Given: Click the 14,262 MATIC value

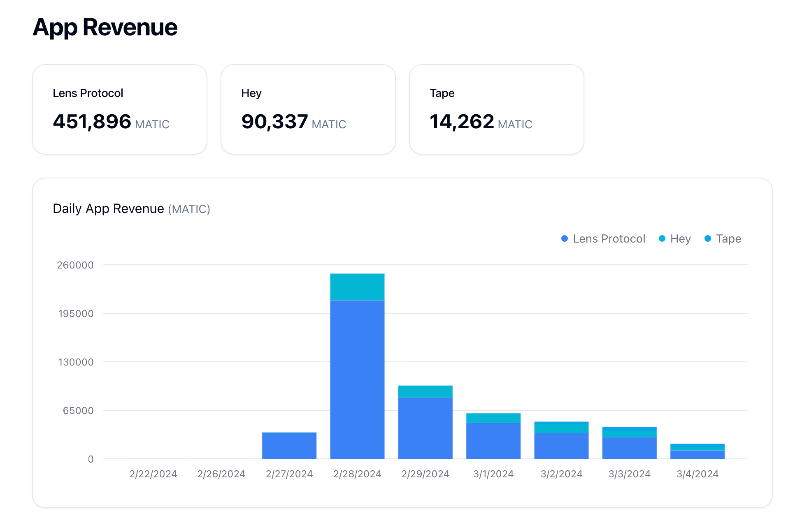Looking at the screenshot, I should click(481, 122).
